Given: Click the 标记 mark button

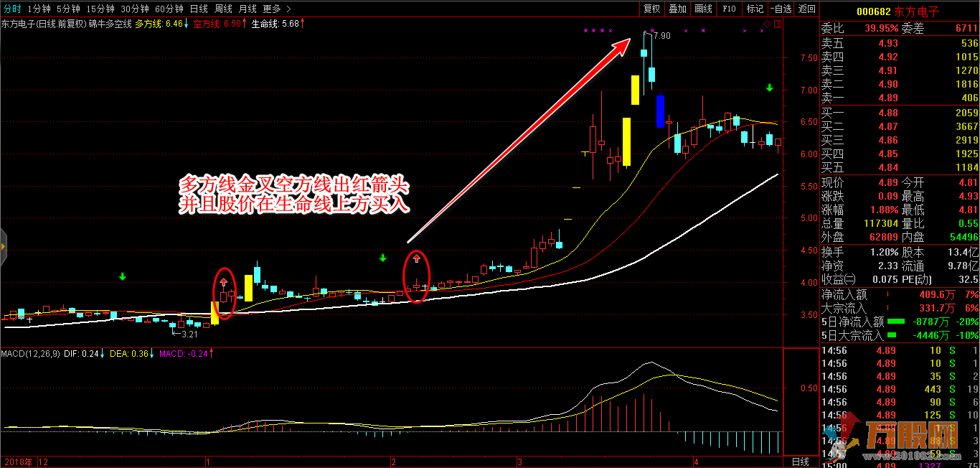Looking at the screenshot, I should coord(755,9).
